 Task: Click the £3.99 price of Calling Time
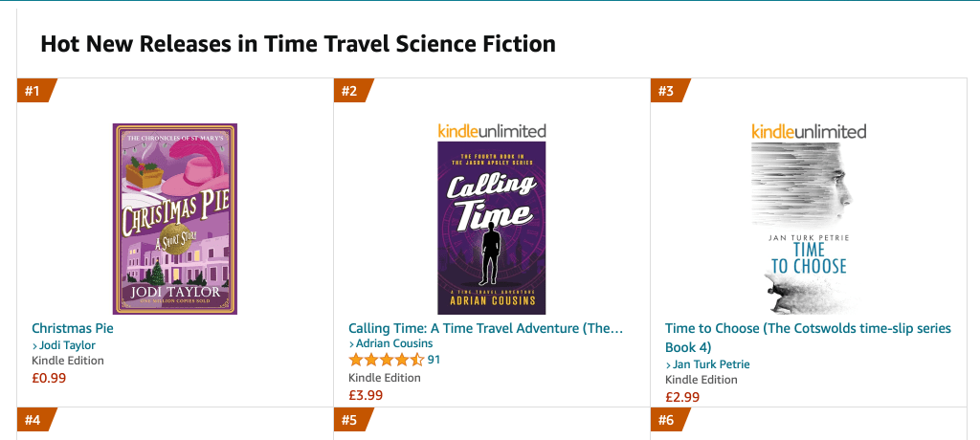pos(366,395)
